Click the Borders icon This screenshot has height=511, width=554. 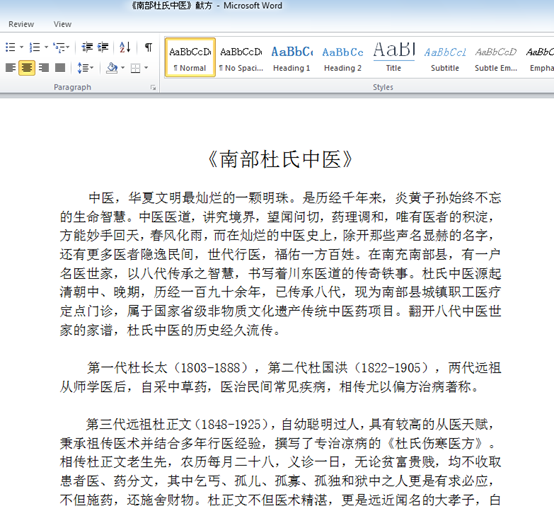click(x=136, y=68)
